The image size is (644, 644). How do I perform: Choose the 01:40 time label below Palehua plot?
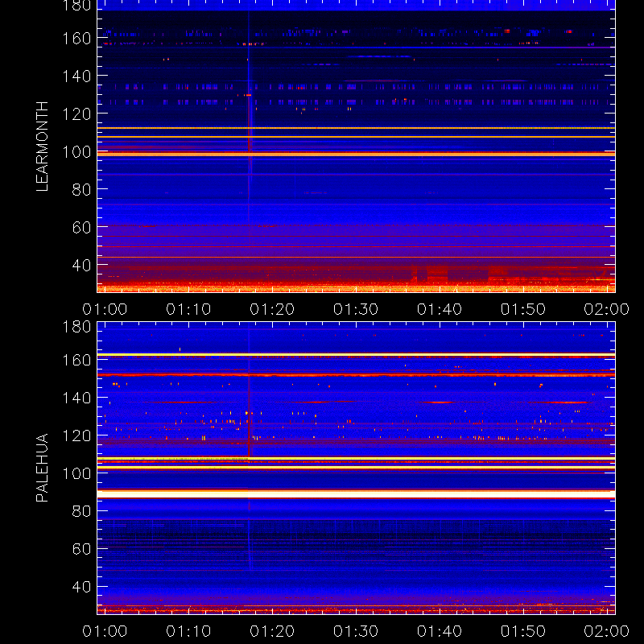[440, 631]
